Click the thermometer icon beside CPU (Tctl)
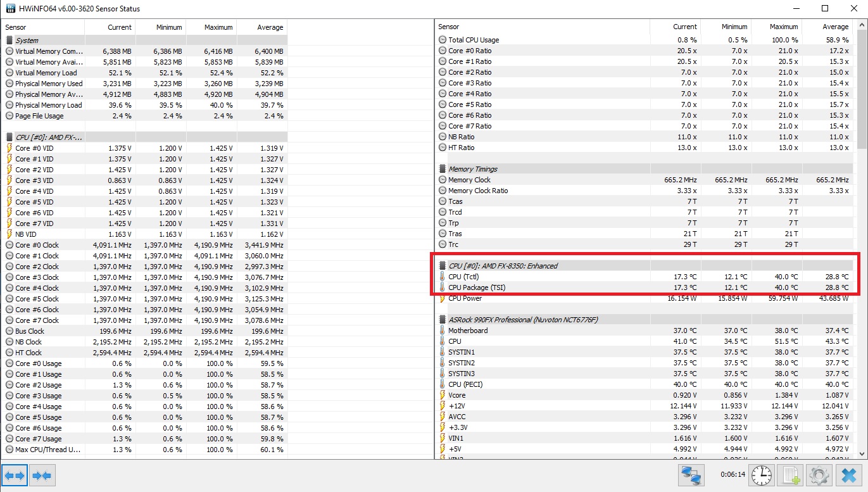 tap(442, 277)
